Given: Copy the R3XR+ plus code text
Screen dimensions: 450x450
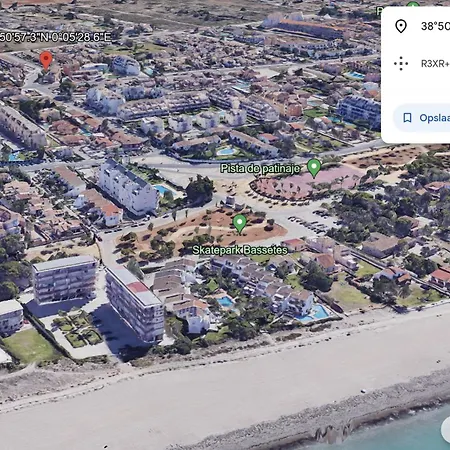Looking at the screenshot, I should point(435,63).
